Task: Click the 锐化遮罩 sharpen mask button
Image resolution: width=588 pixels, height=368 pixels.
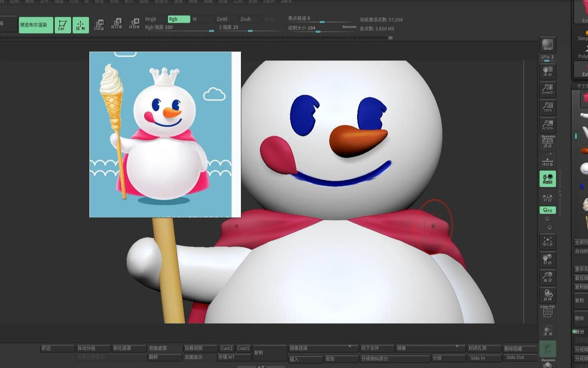Action: pos(129,348)
